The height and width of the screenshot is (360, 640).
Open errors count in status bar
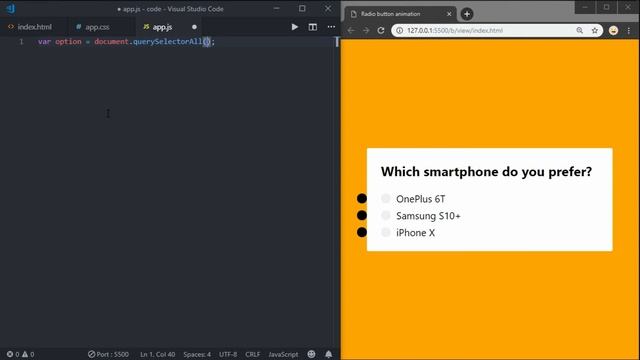pos(13,354)
